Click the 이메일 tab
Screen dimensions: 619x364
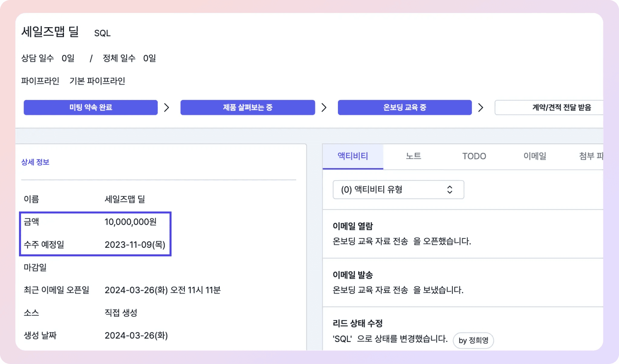point(533,156)
